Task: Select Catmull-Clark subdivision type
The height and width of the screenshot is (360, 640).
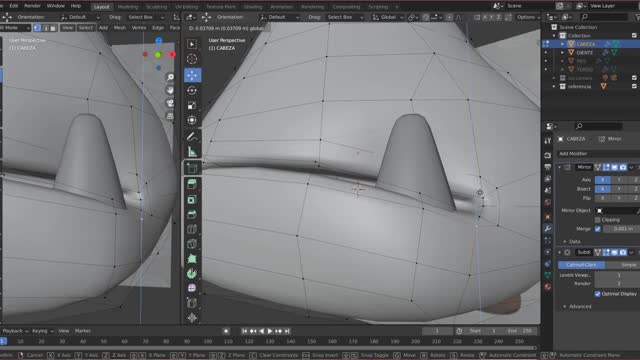Action: point(581,265)
